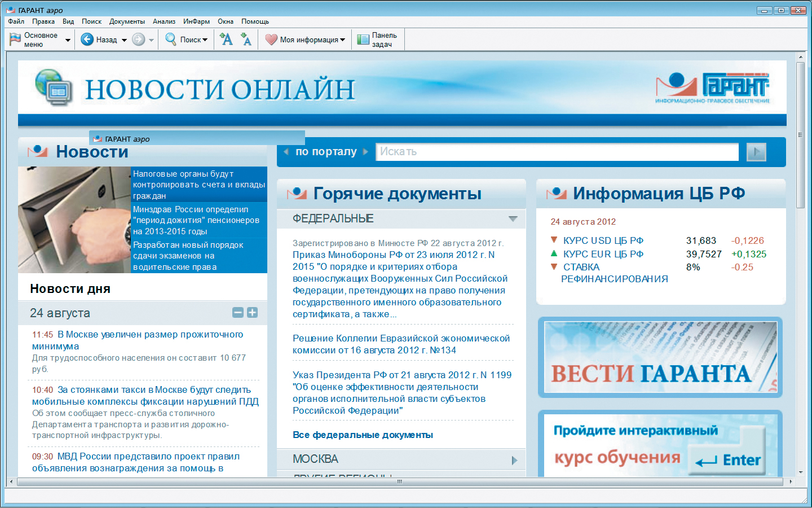This screenshot has height=508, width=812.
Task: Open the Помощь menu
Action: pyautogui.click(x=255, y=21)
